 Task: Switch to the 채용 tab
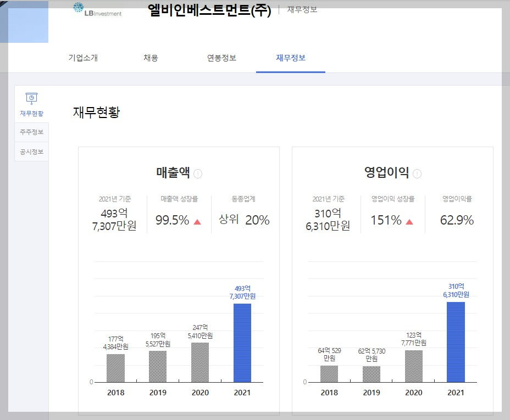151,58
